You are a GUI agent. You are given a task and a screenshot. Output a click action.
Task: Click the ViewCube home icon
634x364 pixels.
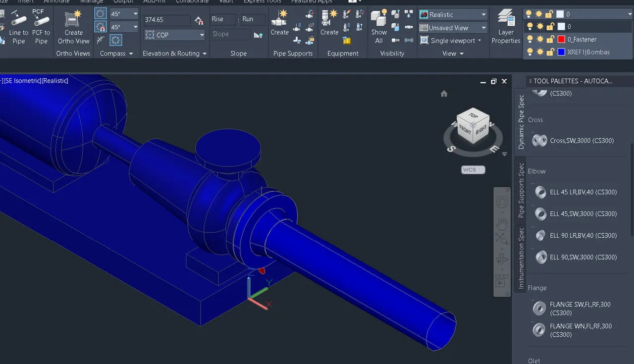click(x=444, y=94)
